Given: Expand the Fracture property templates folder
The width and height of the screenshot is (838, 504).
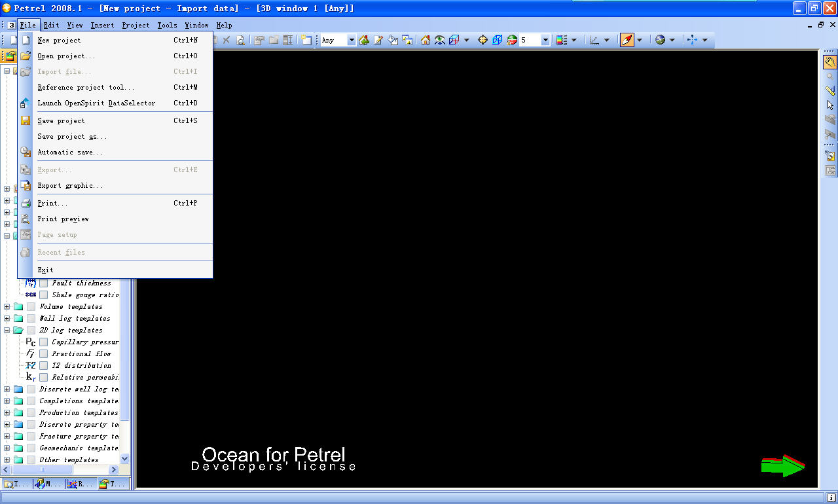Looking at the screenshot, I should (x=7, y=437).
